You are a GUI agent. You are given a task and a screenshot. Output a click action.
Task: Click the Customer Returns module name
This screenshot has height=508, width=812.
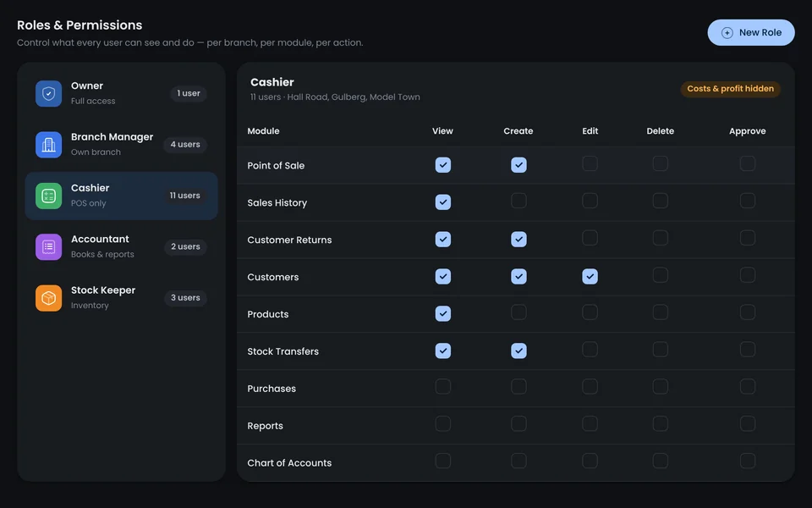289,240
